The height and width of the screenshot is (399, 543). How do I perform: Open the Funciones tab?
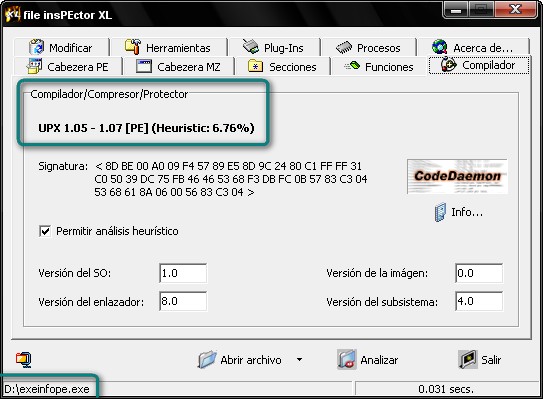click(379, 66)
